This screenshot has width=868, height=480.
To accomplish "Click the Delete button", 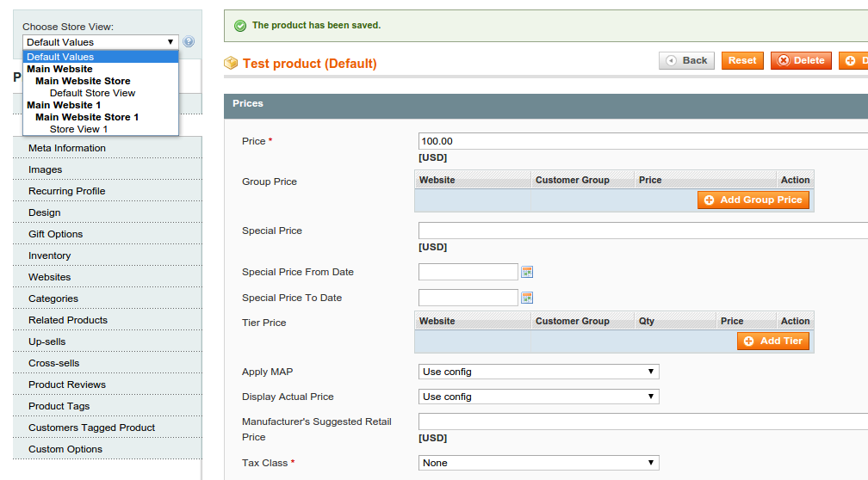I will (801, 60).
